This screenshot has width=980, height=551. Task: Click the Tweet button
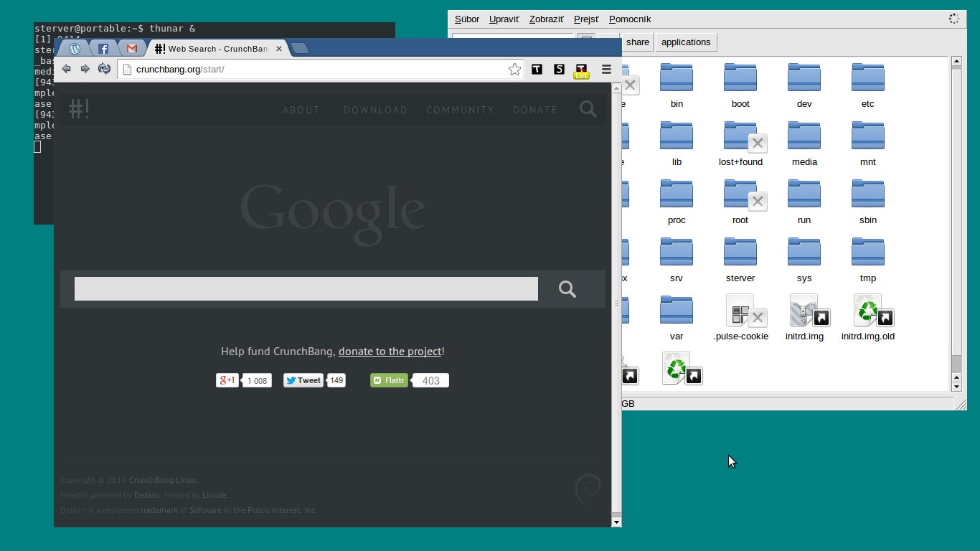pos(303,380)
